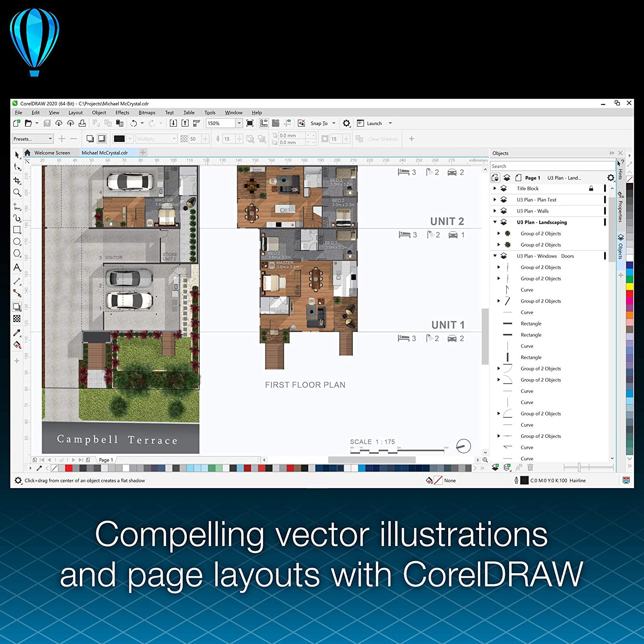Open the Bitmaps menu

[147, 112]
